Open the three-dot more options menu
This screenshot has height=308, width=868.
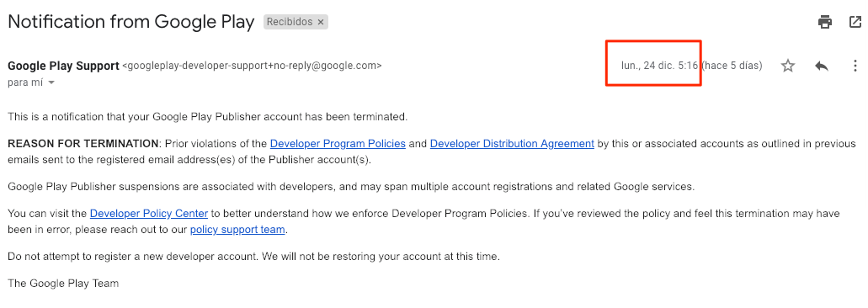[855, 66]
